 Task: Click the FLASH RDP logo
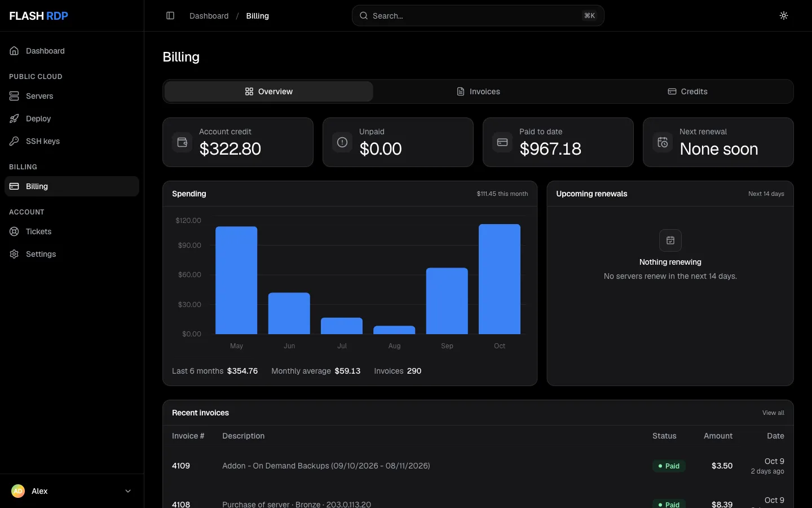click(x=39, y=16)
